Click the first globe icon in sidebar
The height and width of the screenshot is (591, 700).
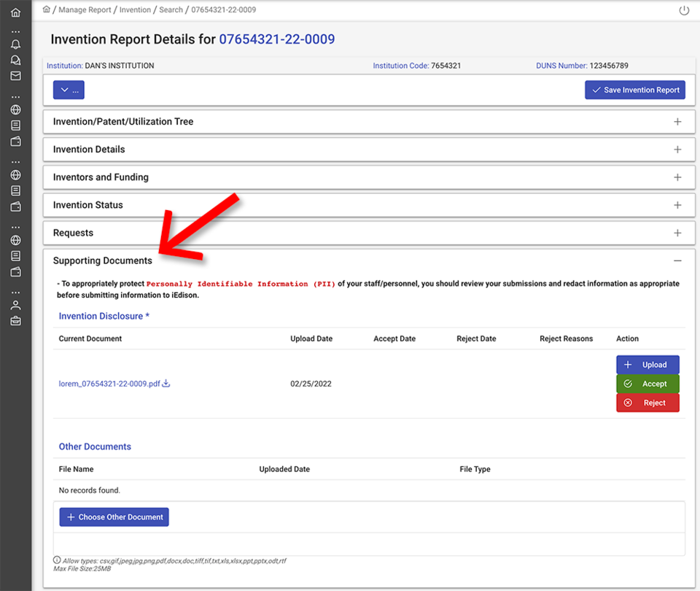tap(15, 109)
